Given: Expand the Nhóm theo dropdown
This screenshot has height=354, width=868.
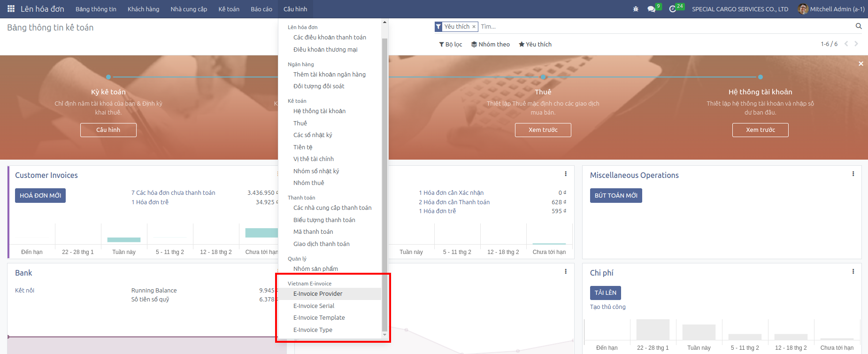Looking at the screenshot, I should 491,44.
